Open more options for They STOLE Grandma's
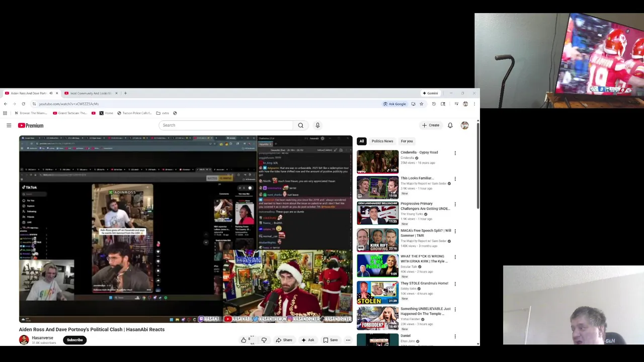Screen dimensions: 644x362 [455, 284]
